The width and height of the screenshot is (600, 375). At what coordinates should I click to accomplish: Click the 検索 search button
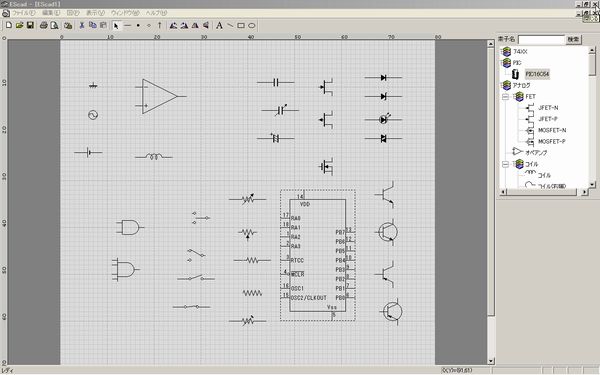coord(573,39)
